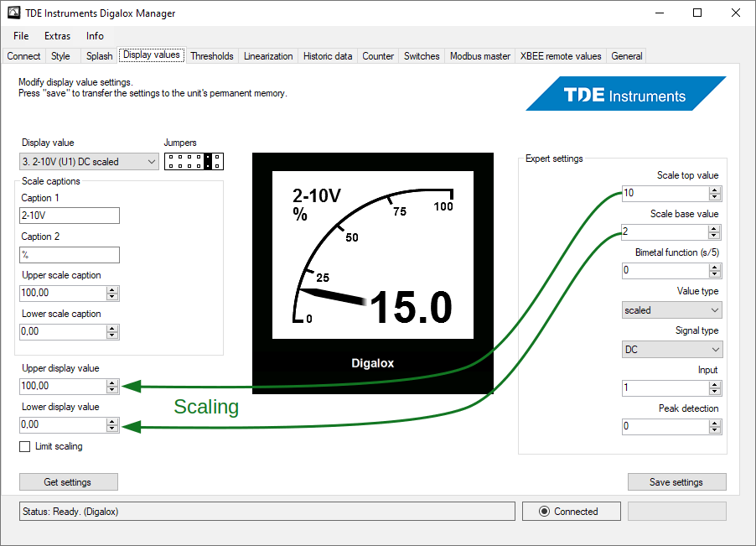Decrease the Lower scale caption value

pos(112,335)
